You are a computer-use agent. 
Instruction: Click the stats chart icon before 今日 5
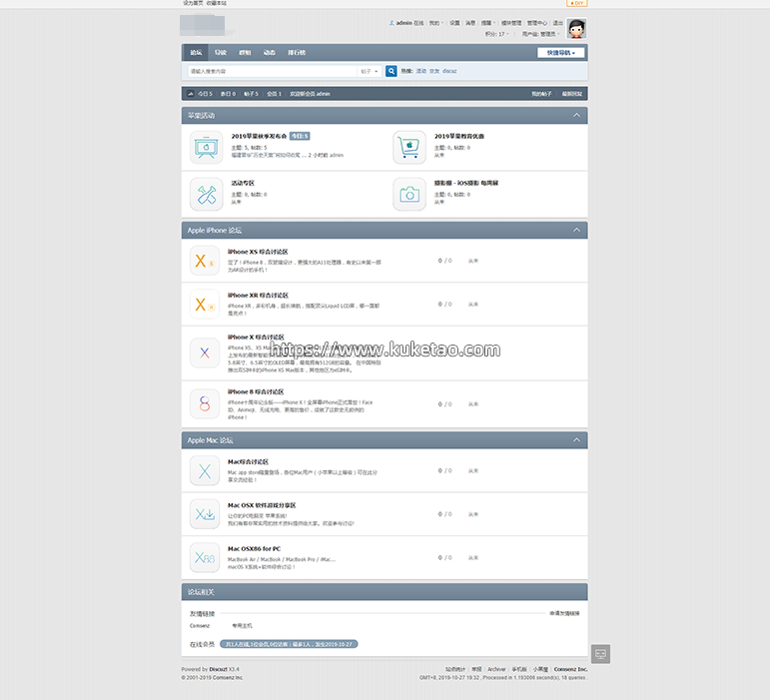click(x=191, y=94)
